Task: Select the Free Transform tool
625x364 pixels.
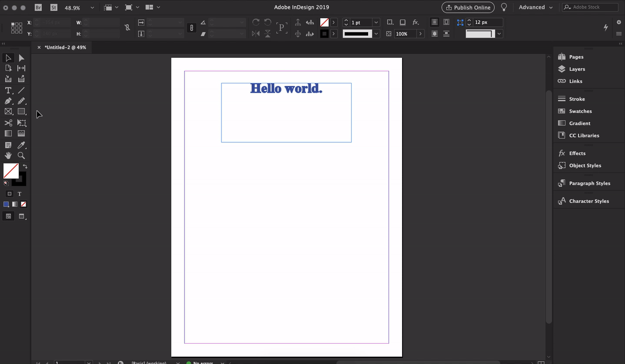Action: (21, 123)
